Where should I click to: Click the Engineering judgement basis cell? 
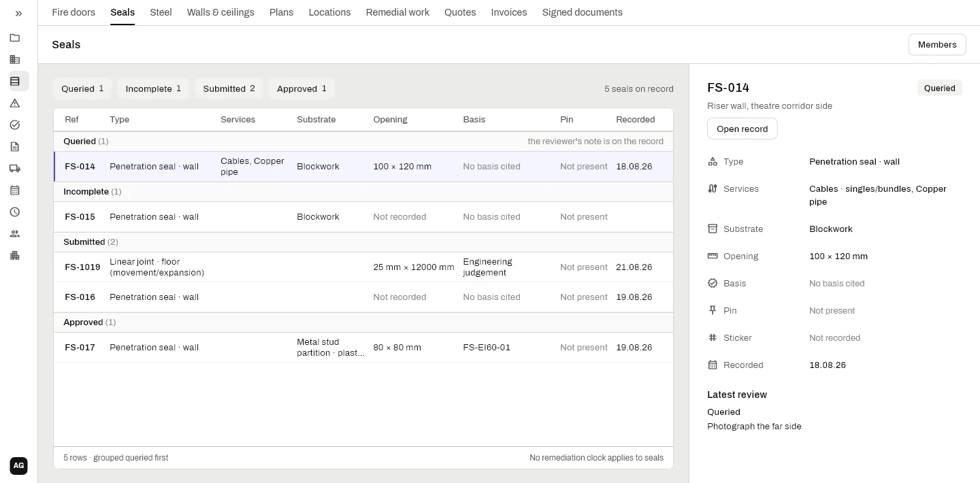coord(487,267)
